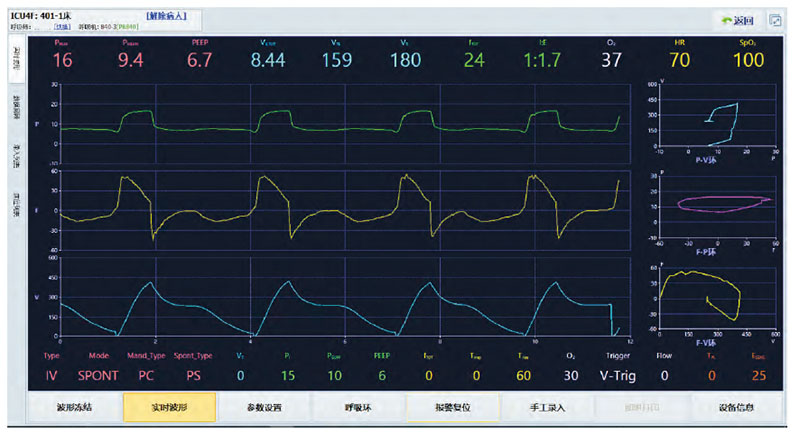Click the 波形冻结 freeze waveform button
800x434 pixels.
click(74, 407)
